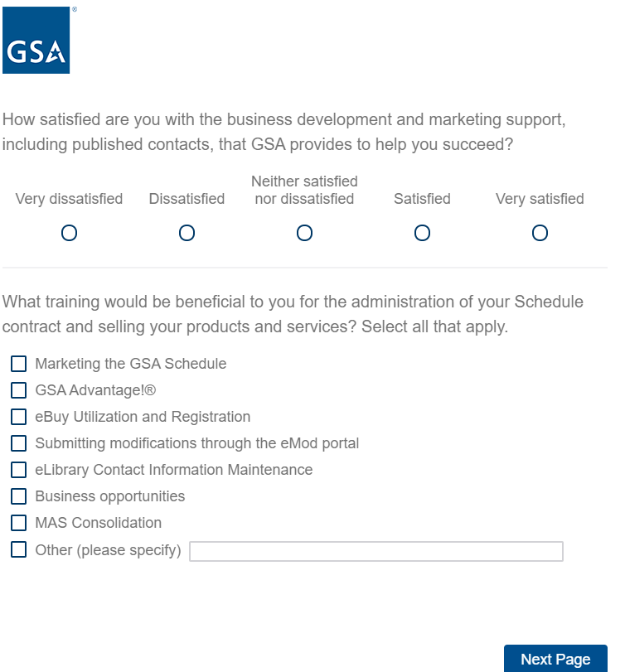Check Submitting modifications through eMod portal
The image size is (625, 672).
(18, 443)
